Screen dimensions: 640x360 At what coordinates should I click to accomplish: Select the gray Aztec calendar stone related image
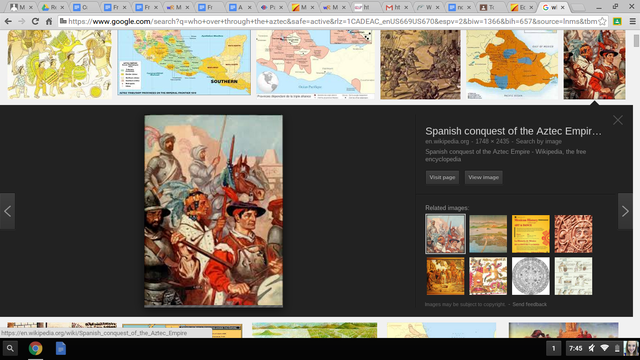(x=531, y=276)
